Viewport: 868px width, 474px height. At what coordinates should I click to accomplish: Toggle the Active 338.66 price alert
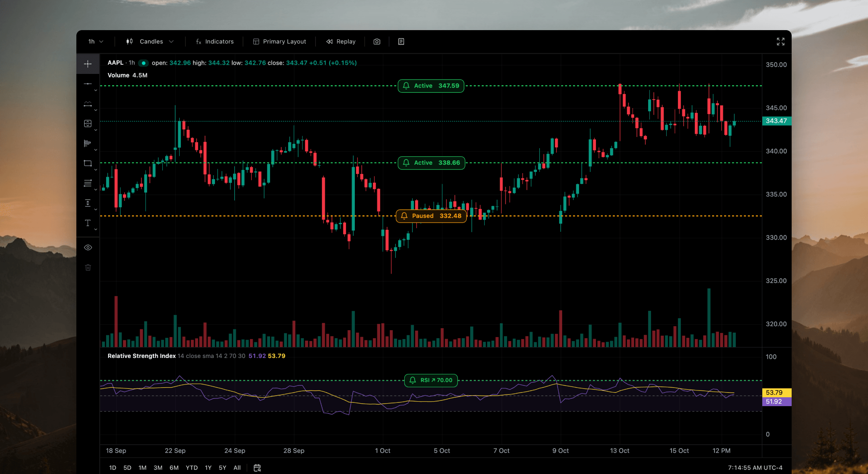pyautogui.click(x=431, y=163)
